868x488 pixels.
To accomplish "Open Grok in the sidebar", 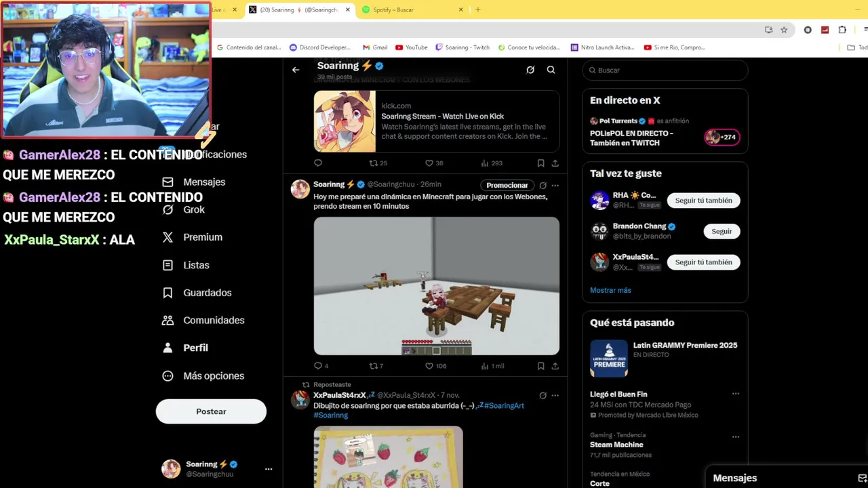I will click(x=184, y=209).
